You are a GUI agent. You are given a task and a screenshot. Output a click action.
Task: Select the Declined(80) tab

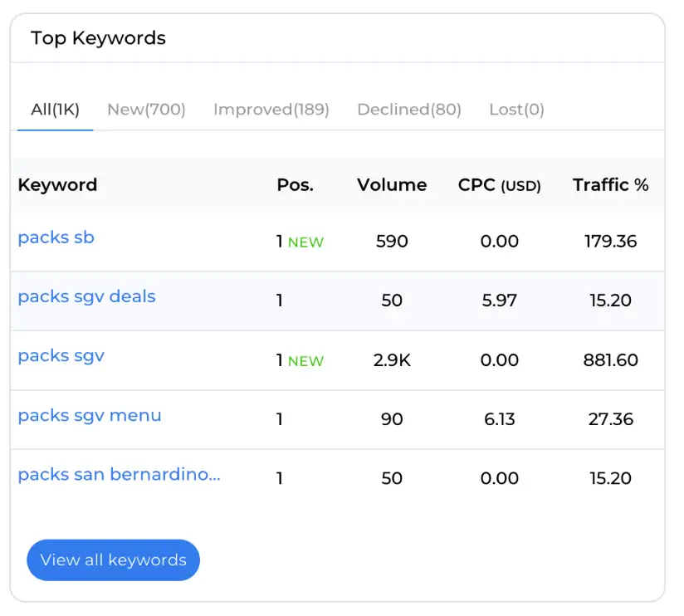tap(409, 109)
